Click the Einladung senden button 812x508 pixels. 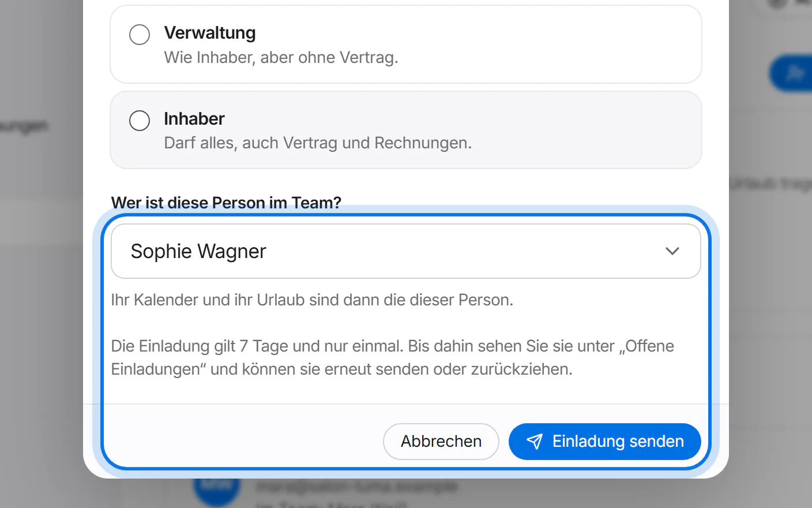coord(605,442)
